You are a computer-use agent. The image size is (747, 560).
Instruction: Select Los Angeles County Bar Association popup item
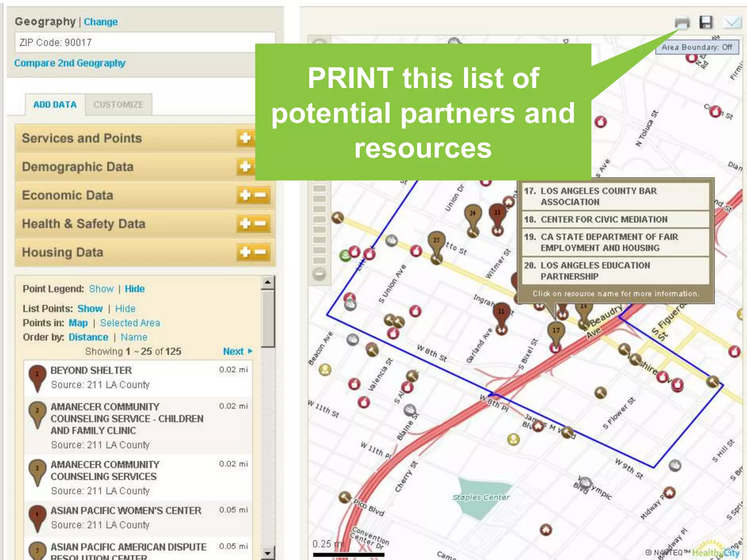click(x=615, y=196)
